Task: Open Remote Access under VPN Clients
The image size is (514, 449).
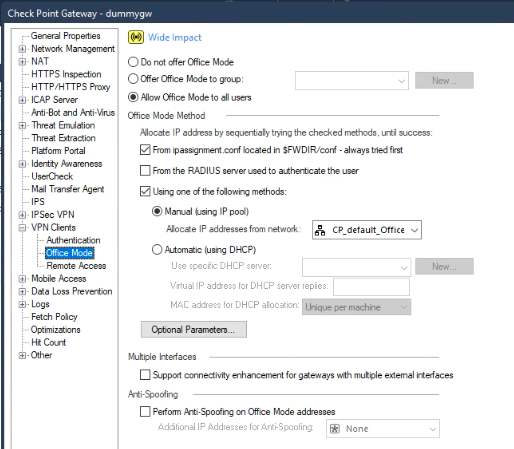Action: (76, 266)
